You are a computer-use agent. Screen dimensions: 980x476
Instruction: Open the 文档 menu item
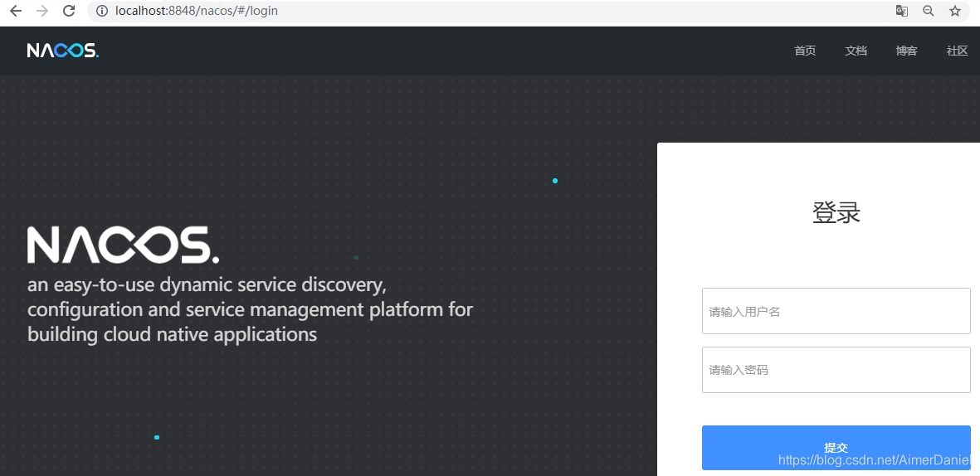(856, 51)
